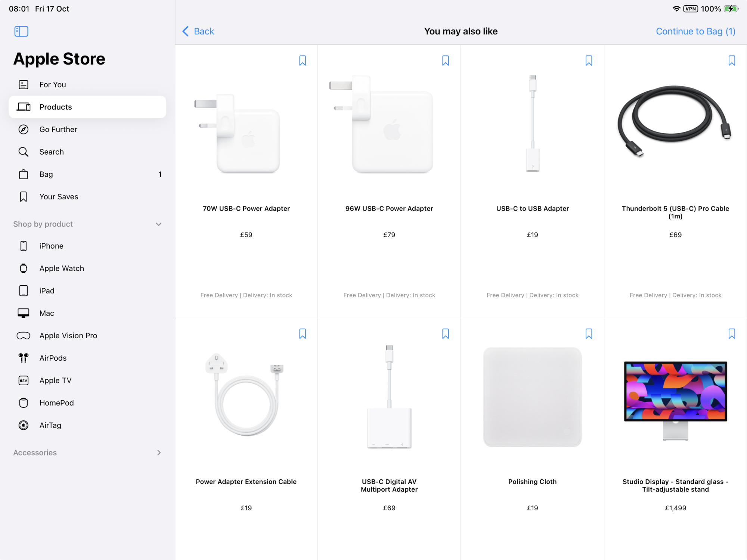
Task: Go back using the Back chevron
Action: (x=186, y=31)
